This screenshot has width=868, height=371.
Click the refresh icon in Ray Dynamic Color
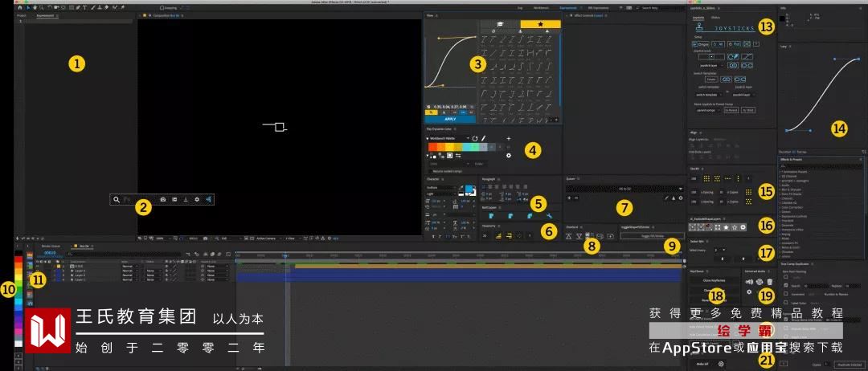(x=474, y=138)
